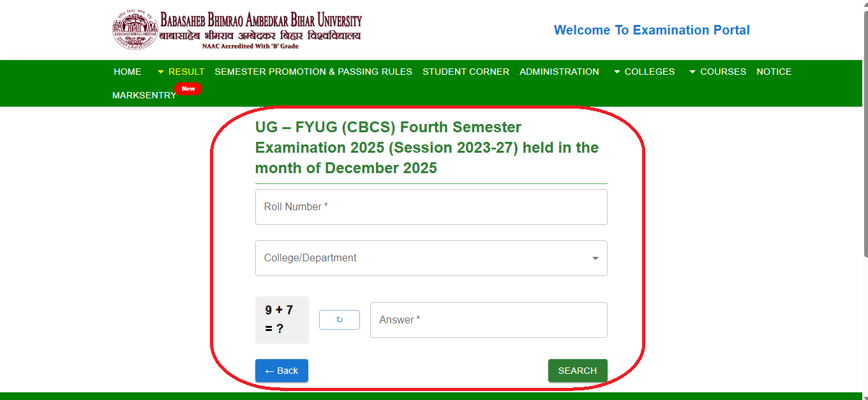
Task: Open the ADMINISTRATION menu
Action: [559, 72]
